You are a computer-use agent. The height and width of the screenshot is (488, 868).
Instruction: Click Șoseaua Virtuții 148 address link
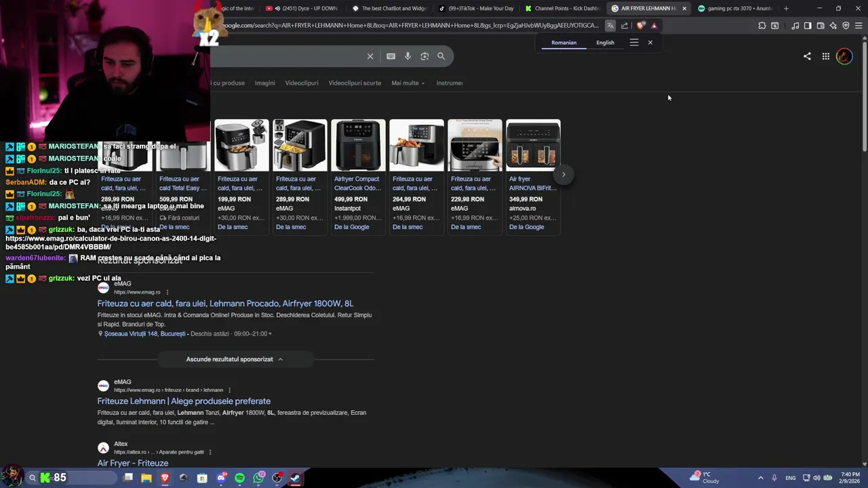pyautogui.click(x=145, y=333)
